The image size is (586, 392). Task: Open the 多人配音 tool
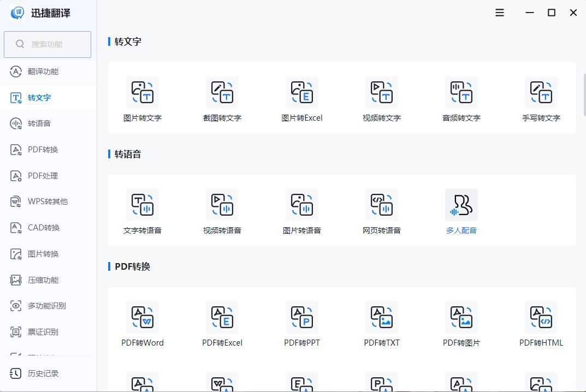coord(461,212)
